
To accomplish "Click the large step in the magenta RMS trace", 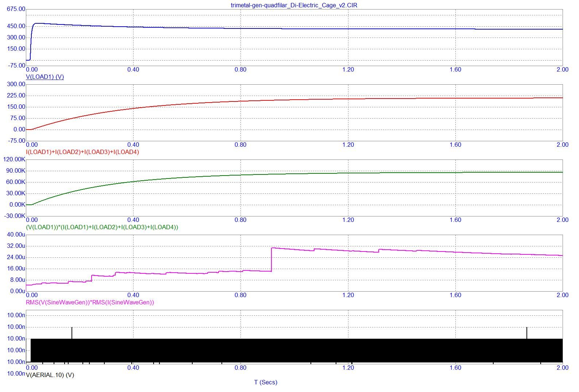I will [272, 260].
